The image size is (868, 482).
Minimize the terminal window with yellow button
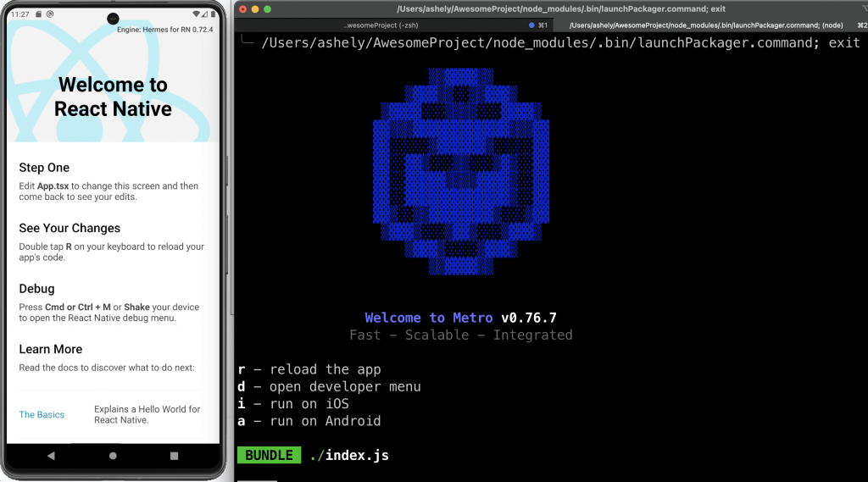(x=255, y=8)
